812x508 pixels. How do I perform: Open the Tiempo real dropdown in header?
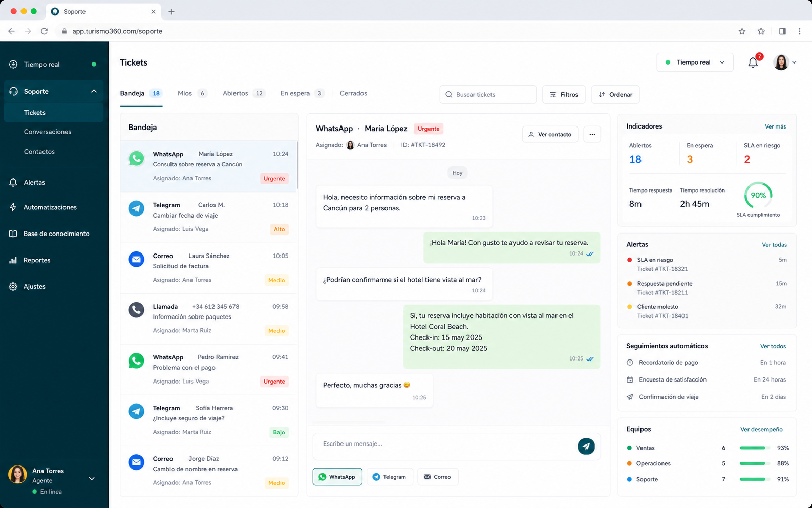click(695, 62)
